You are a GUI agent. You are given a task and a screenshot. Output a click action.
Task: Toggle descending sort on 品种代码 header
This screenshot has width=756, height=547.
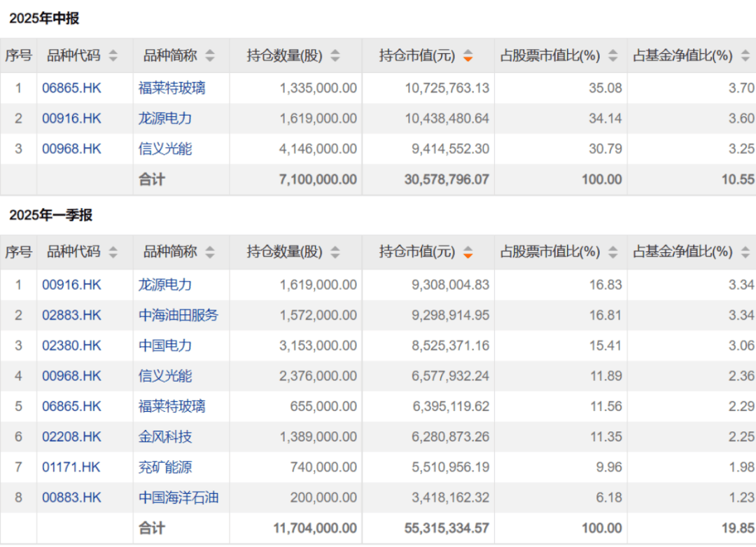[x=113, y=56]
